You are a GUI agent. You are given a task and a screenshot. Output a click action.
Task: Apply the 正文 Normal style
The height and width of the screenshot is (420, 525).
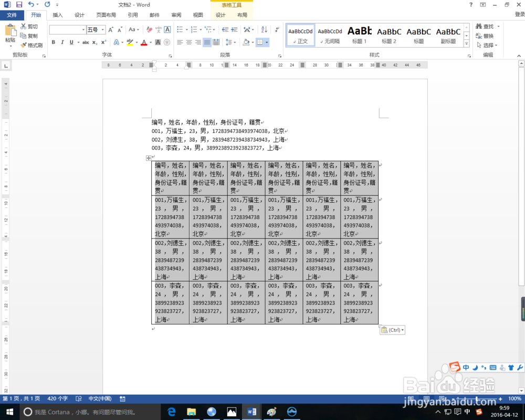pyautogui.click(x=300, y=36)
